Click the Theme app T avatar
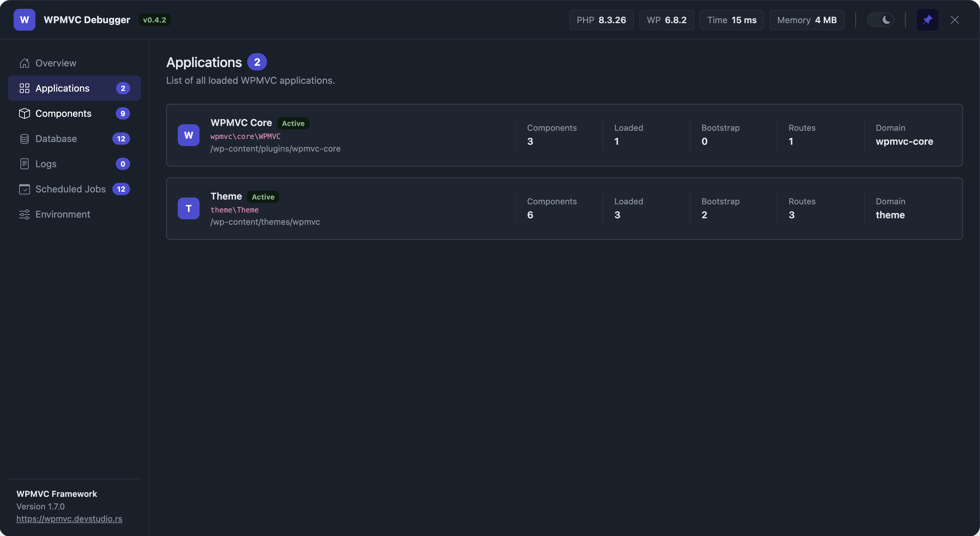Screen dimensions: 980x536 point(188,208)
